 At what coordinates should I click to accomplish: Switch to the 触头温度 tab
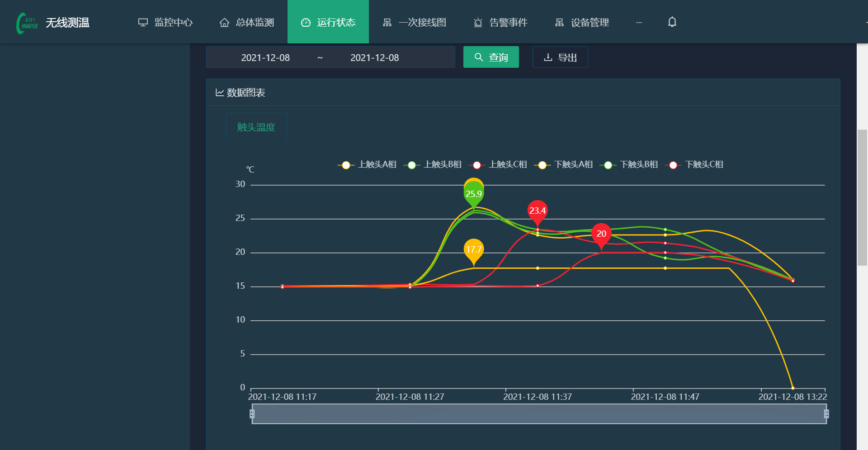256,127
